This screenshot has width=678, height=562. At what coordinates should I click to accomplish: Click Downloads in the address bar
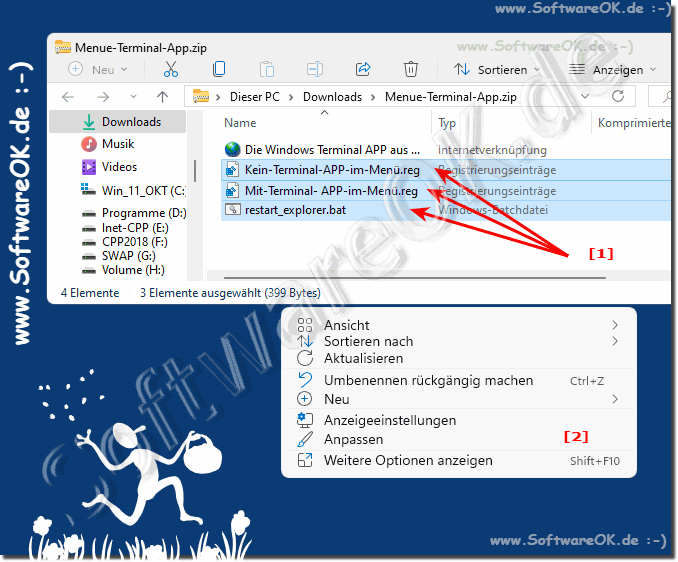click(332, 97)
